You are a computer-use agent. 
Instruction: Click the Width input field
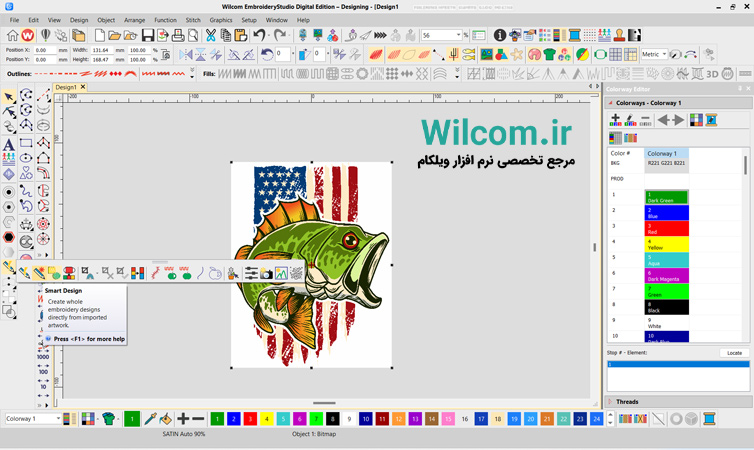coord(101,50)
